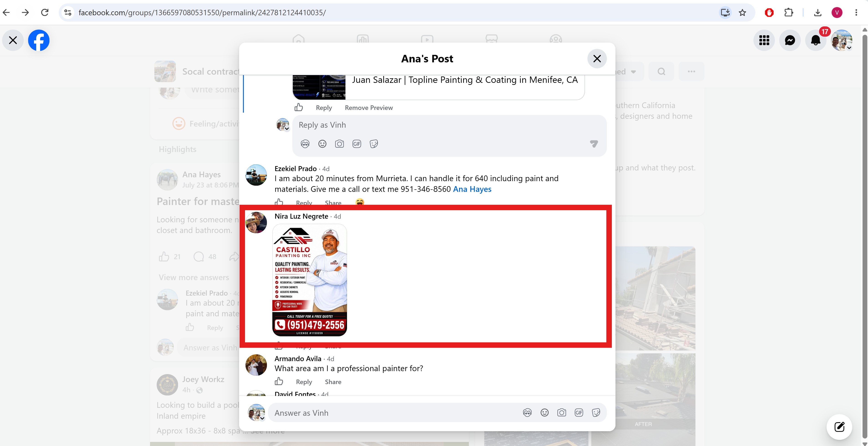The height and width of the screenshot is (446, 868).
Task: Like Armando Avila's comment
Action: [x=279, y=381]
